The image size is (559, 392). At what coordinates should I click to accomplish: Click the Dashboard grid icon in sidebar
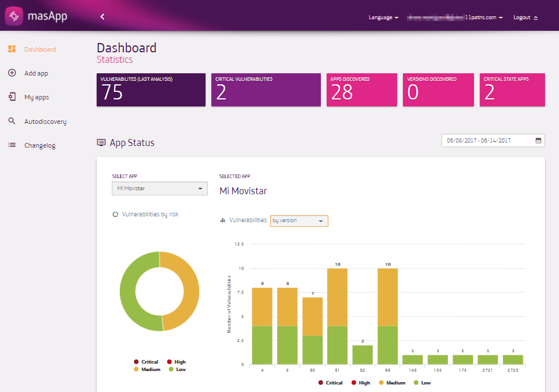point(12,49)
